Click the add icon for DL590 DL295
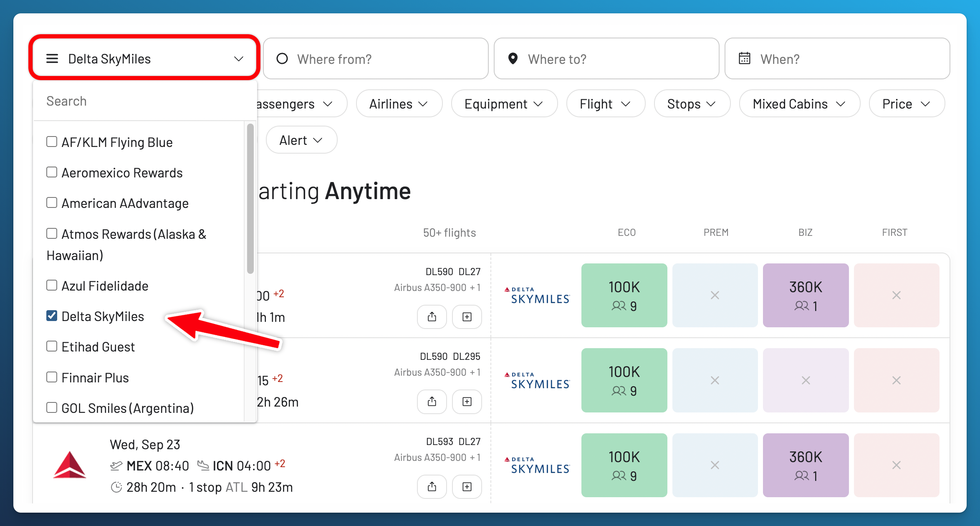The height and width of the screenshot is (526, 980). click(x=467, y=402)
